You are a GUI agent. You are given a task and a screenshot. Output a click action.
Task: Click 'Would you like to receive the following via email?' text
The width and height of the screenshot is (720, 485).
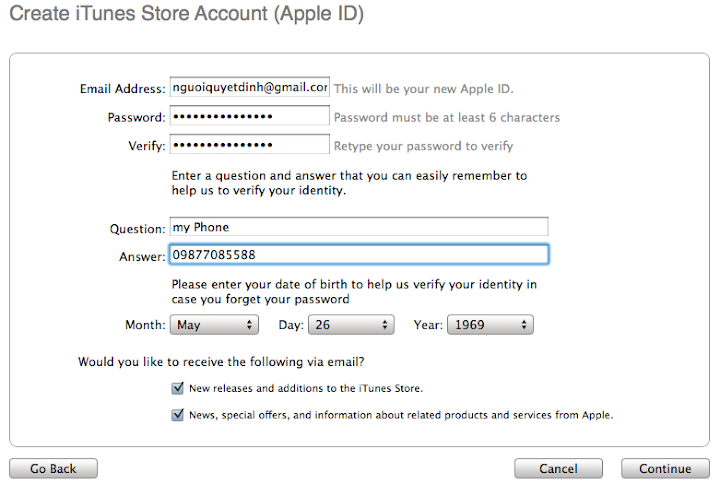221,362
